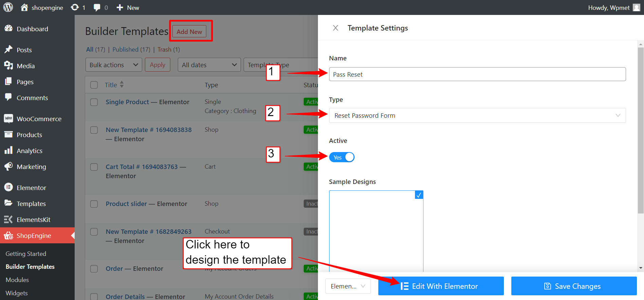The width and height of the screenshot is (644, 300).
Task: Click the scrollbar down arrow
Action: [x=641, y=268]
